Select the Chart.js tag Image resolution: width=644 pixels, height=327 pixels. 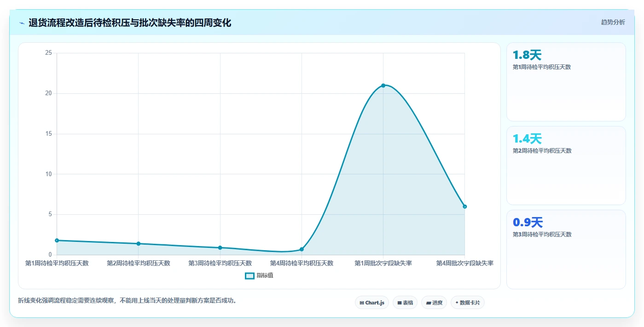372,303
